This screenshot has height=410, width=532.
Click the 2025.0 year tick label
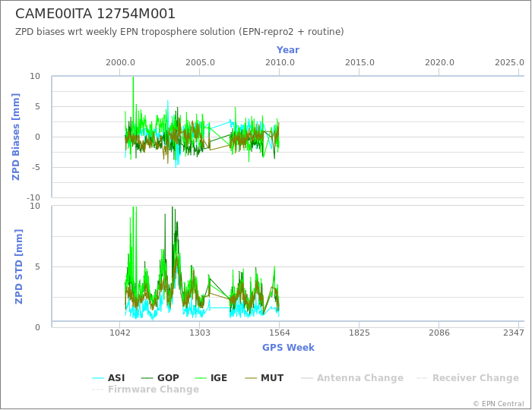(509, 63)
